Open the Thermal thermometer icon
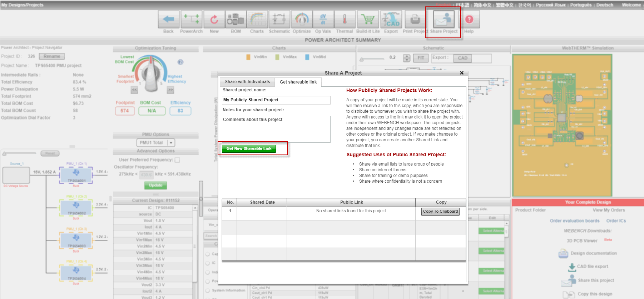The height and width of the screenshot is (299, 644). tap(345, 19)
